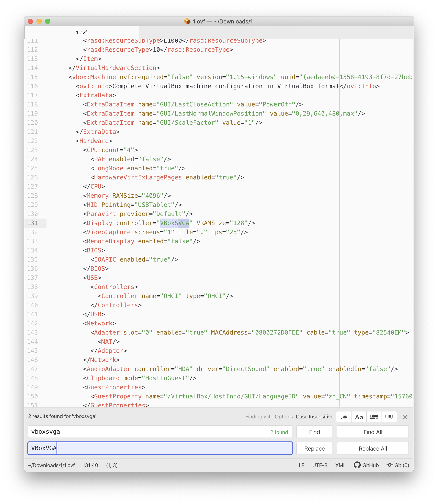Open the UTF-8 encoding selector

pyautogui.click(x=319, y=465)
